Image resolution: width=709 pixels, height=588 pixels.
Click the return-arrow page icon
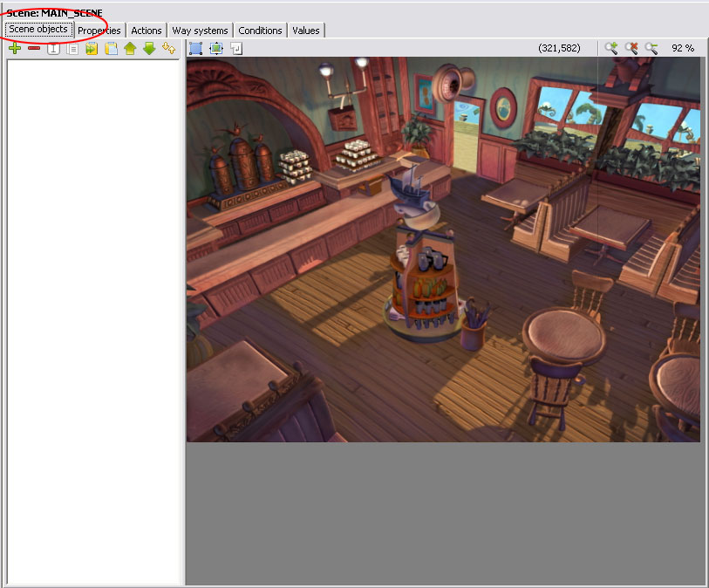click(x=236, y=48)
